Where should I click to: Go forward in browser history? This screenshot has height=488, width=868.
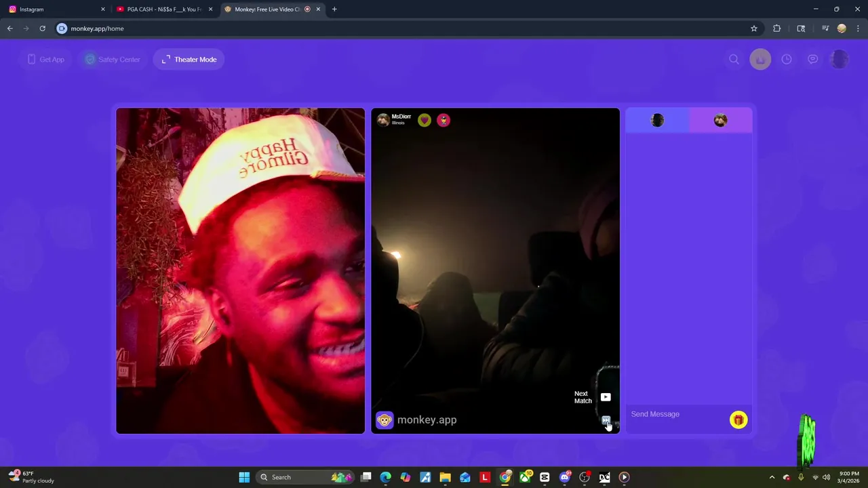pos(26,28)
